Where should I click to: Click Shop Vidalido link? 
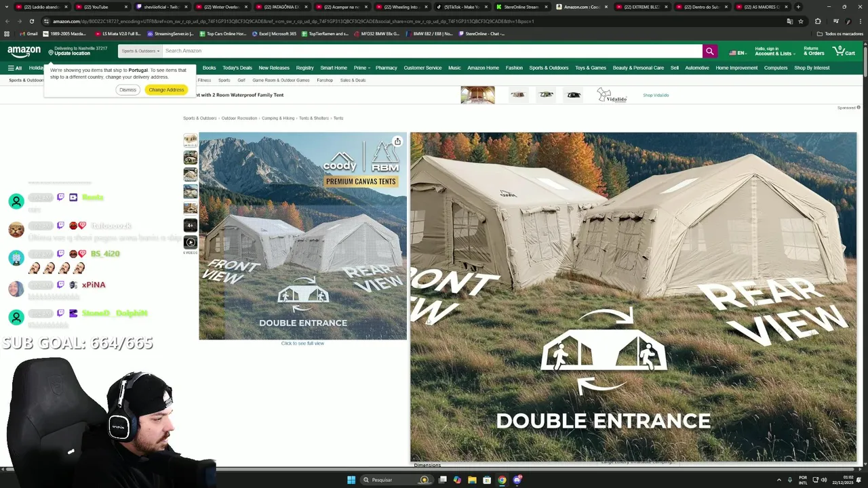(x=656, y=96)
